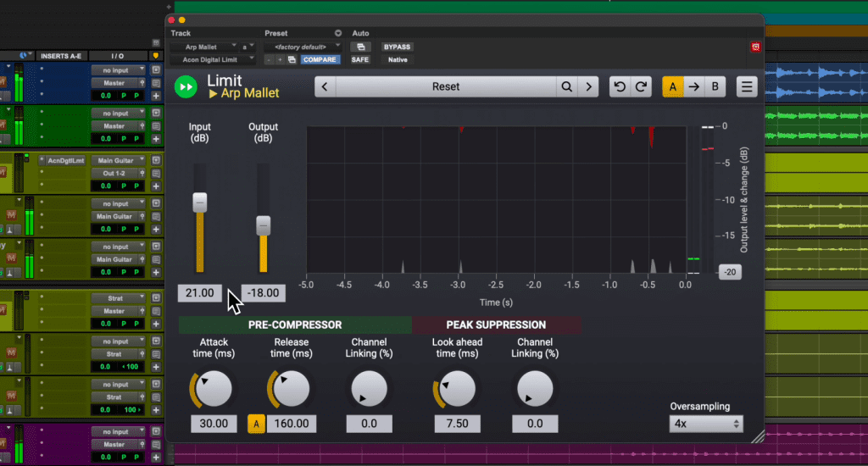The width and height of the screenshot is (868, 466).
Task: Click the plus icon on purple Master track
Action: pos(156,458)
